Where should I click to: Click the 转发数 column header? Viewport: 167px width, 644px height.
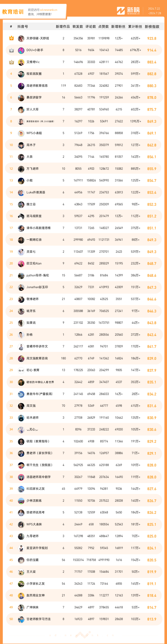78,26
